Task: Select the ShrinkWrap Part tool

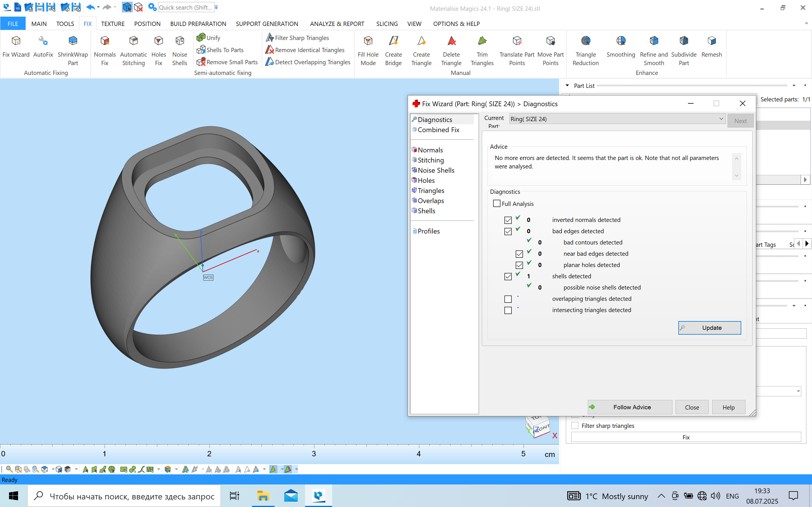Action: (72, 50)
